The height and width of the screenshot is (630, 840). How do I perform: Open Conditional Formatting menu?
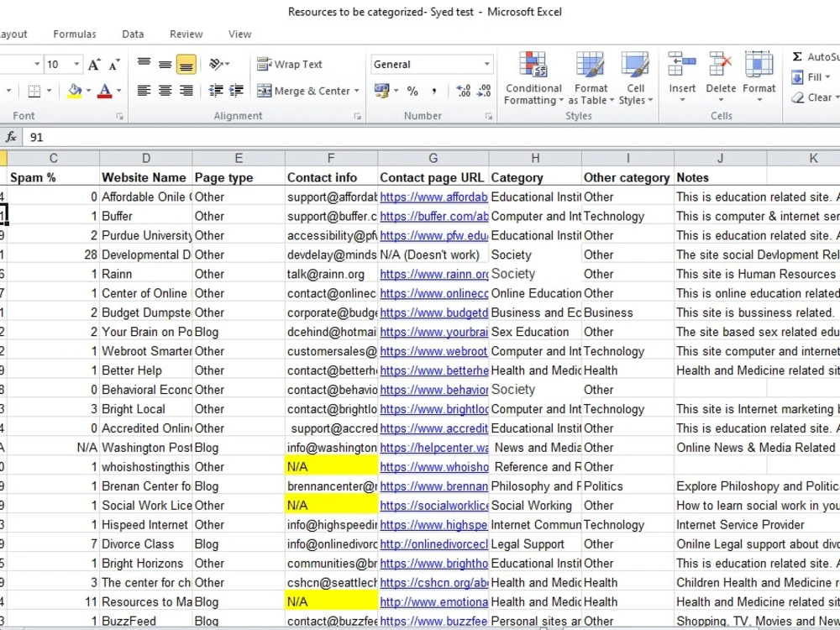(x=533, y=79)
